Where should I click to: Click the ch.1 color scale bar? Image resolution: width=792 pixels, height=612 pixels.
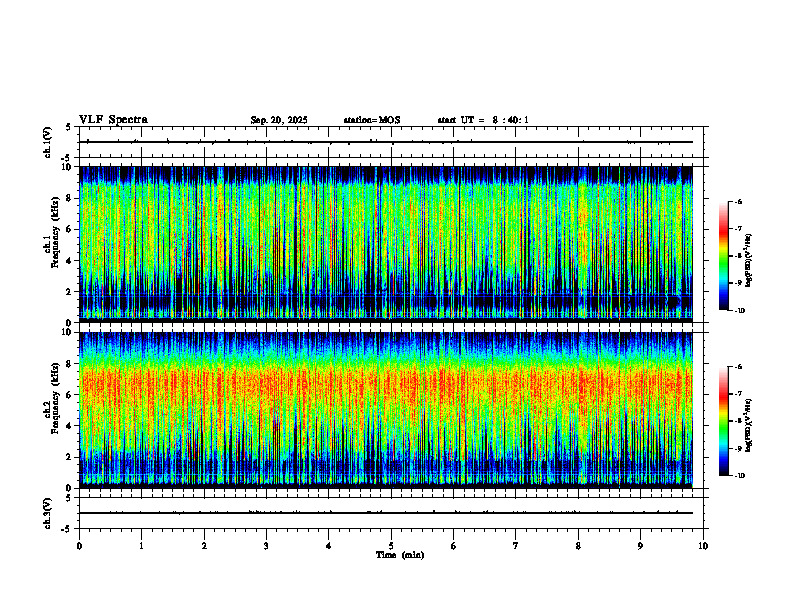pyautogui.click(x=723, y=256)
